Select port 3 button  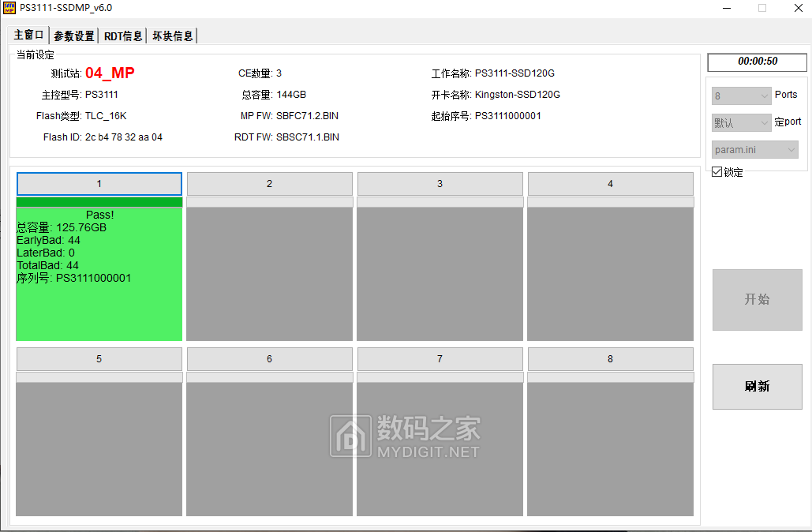[440, 184]
